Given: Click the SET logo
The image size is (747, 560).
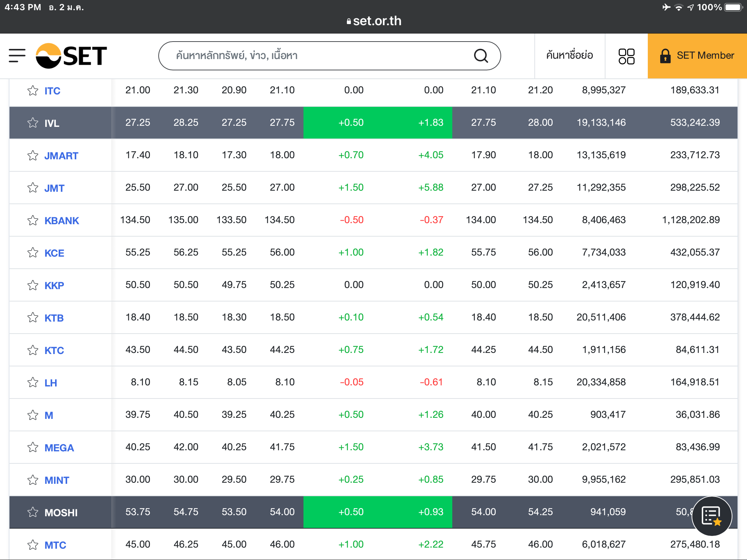Looking at the screenshot, I should click(x=71, y=56).
